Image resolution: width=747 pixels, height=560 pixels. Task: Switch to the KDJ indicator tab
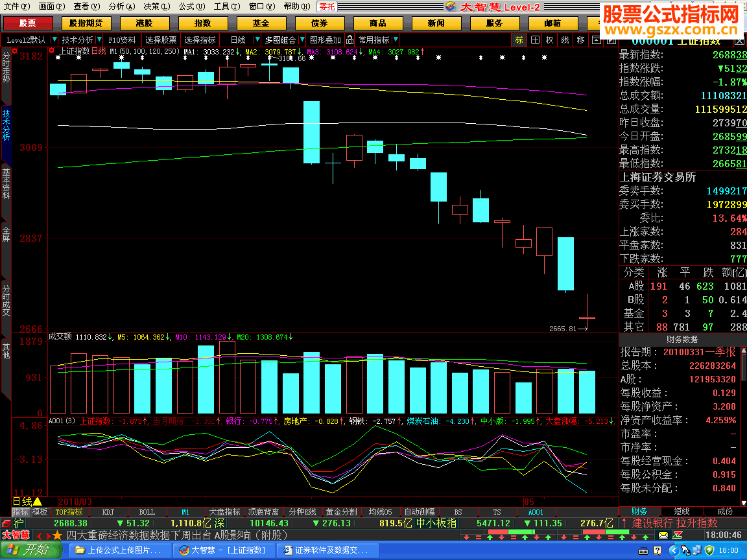(x=108, y=512)
